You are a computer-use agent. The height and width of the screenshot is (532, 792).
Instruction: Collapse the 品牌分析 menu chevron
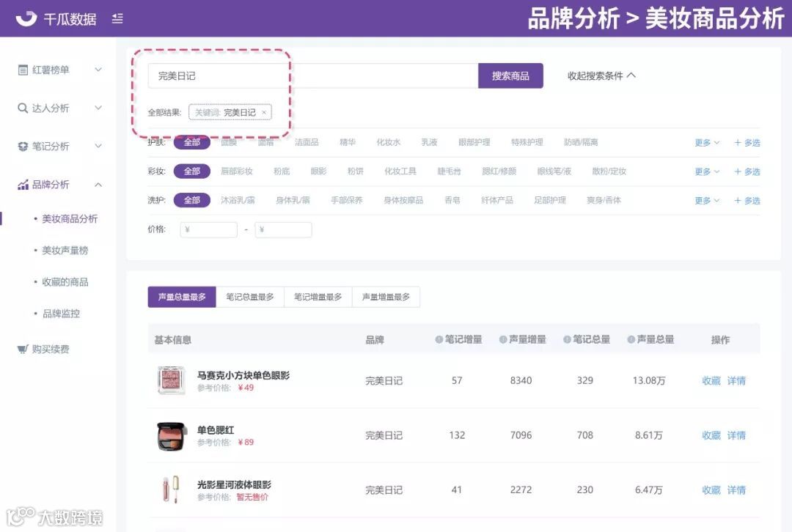tap(98, 185)
